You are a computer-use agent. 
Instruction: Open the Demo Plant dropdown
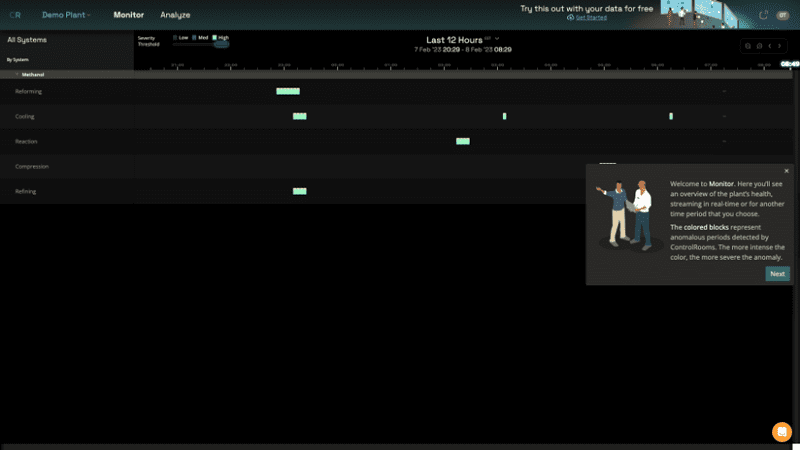(x=66, y=15)
